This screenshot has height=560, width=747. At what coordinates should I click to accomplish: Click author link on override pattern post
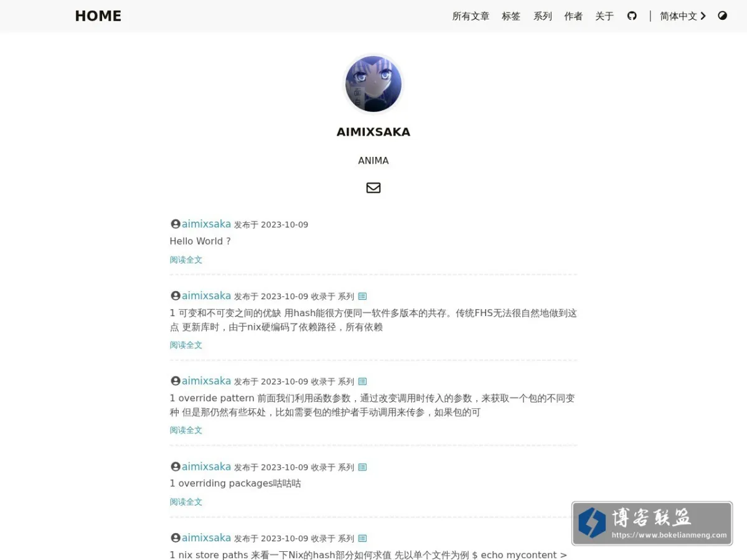pos(206,381)
